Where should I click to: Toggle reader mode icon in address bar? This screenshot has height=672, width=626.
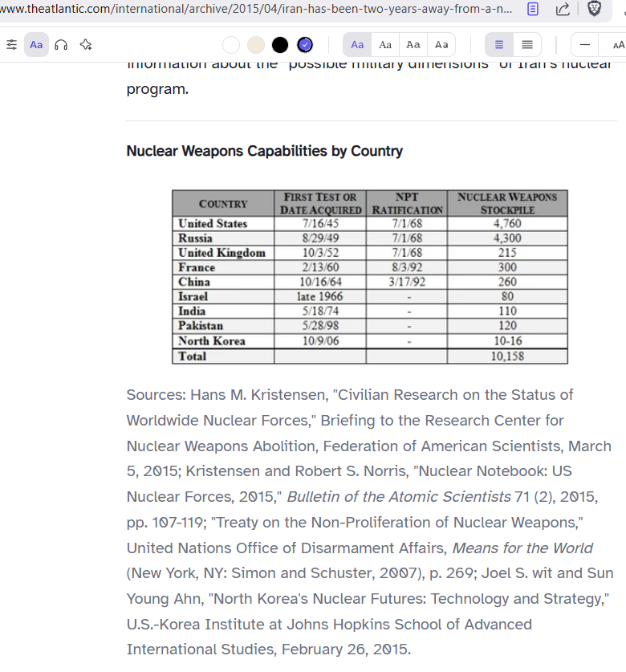533,9
